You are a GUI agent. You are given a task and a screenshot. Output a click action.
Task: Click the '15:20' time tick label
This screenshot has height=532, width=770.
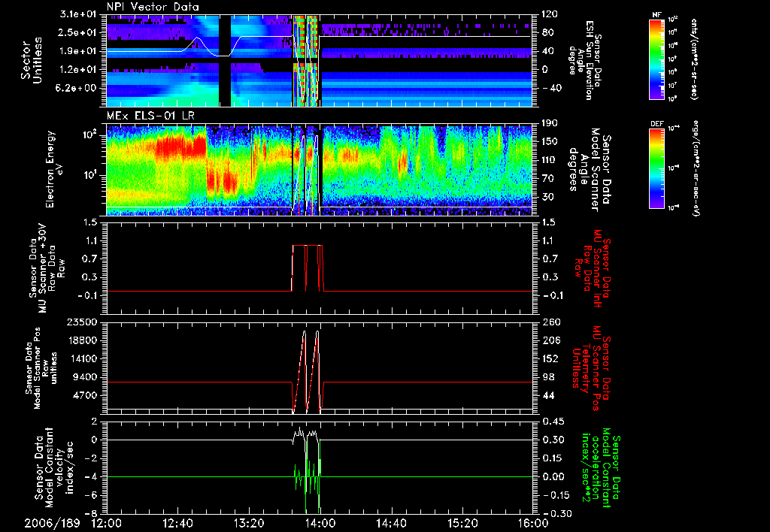click(462, 523)
